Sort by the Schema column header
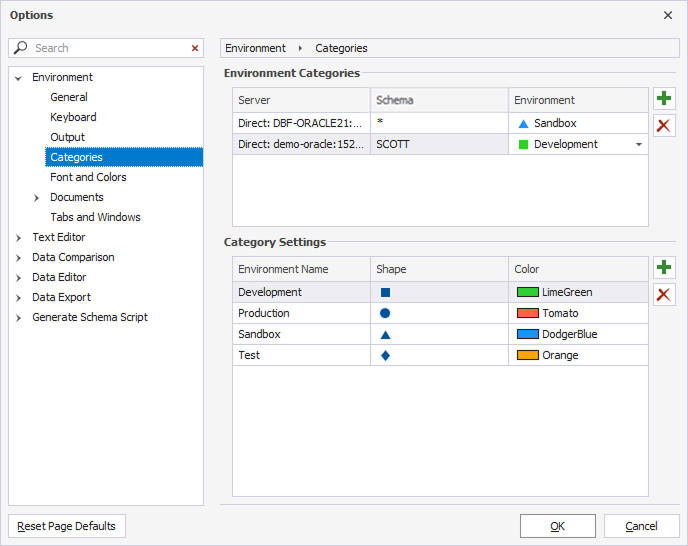The width and height of the screenshot is (688, 546). 439,100
